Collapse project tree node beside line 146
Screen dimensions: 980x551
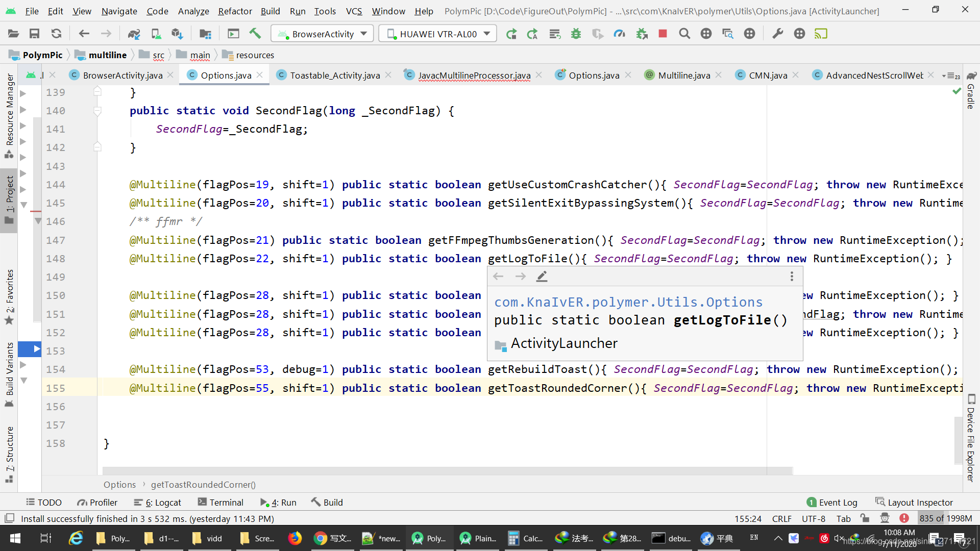[38, 221]
